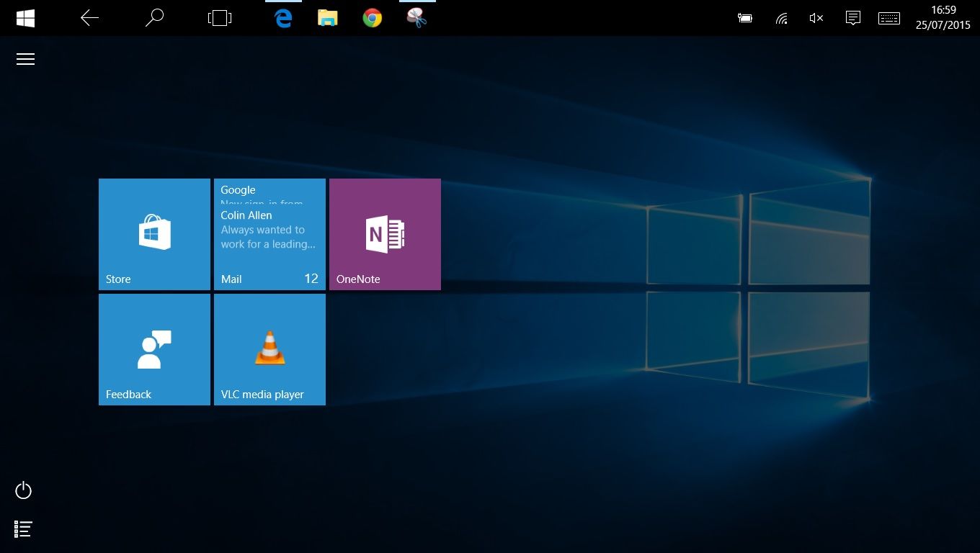Launch the VLC media player tile

[269, 349]
